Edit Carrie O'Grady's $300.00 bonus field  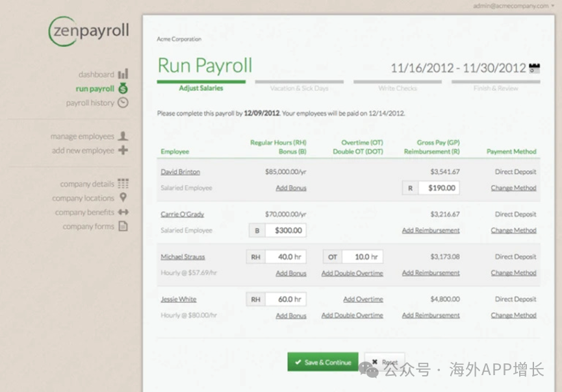coord(286,230)
